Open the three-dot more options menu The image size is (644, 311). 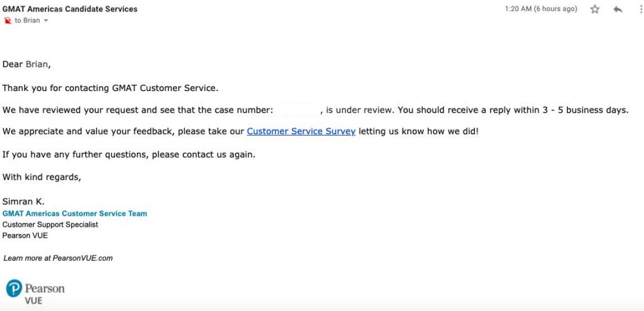[x=641, y=9]
